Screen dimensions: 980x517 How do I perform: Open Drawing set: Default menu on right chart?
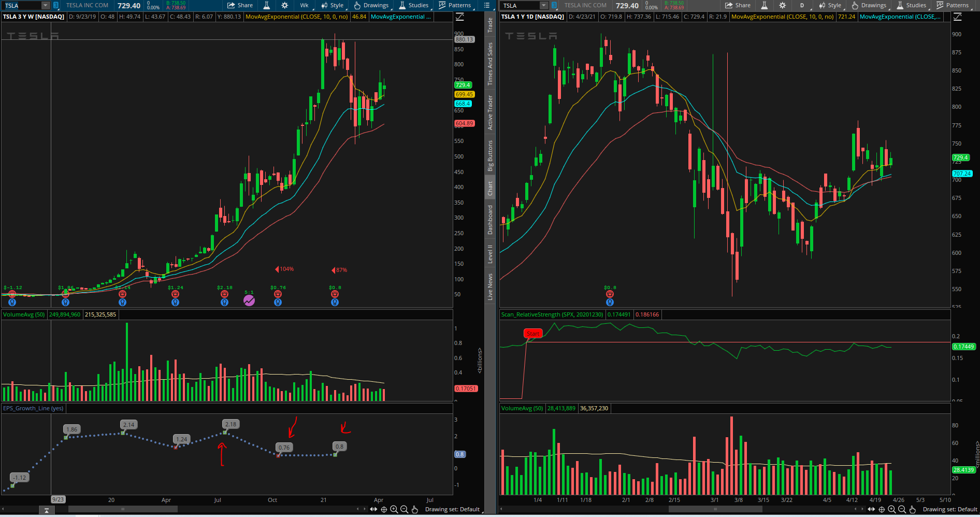pos(949,509)
